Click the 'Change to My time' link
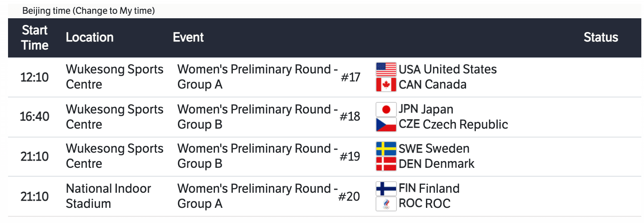The image size is (644, 223). (115, 11)
